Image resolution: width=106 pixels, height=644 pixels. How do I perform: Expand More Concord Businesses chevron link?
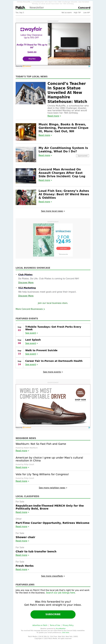(x=30, y=309)
